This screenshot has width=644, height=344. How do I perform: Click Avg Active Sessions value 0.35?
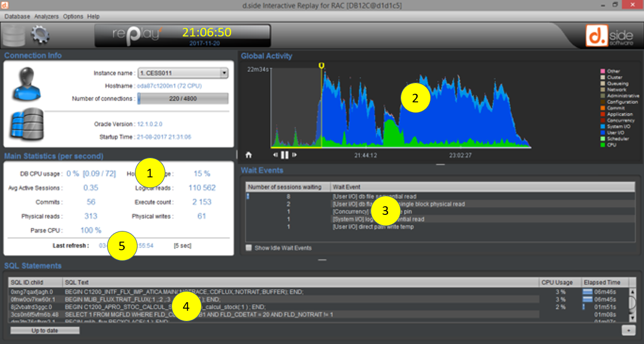pyautogui.click(x=90, y=188)
